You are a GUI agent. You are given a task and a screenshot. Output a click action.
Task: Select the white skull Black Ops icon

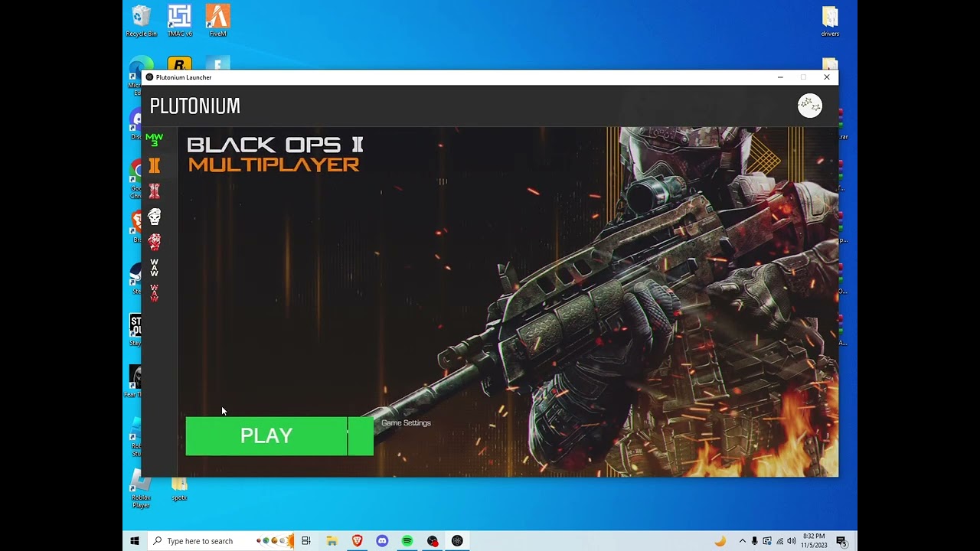(154, 217)
